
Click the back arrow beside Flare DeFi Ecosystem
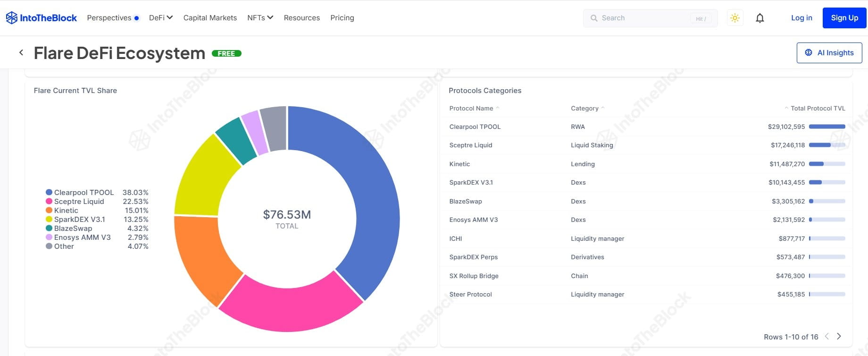(x=21, y=53)
